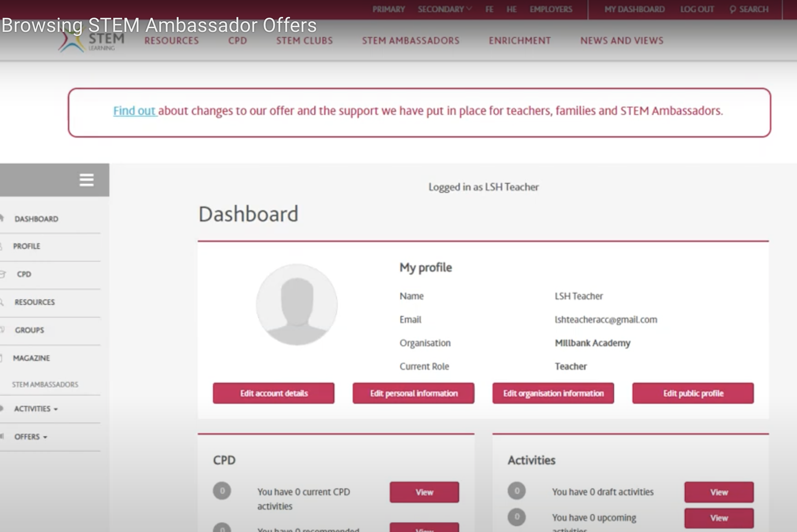Click the search magnifier icon
The image size is (797, 532).
[732, 10]
